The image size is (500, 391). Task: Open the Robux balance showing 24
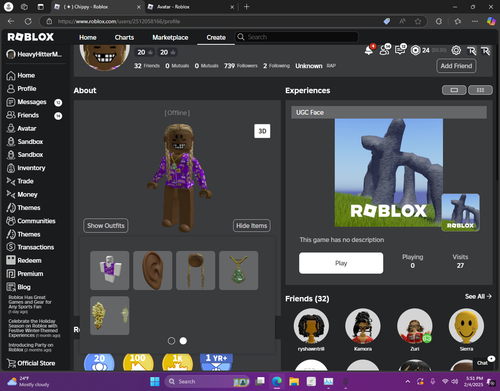[420, 50]
